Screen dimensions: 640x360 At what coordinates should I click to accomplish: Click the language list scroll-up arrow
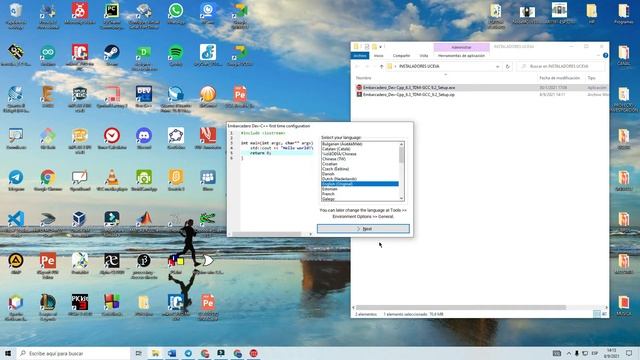click(x=402, y=144)
